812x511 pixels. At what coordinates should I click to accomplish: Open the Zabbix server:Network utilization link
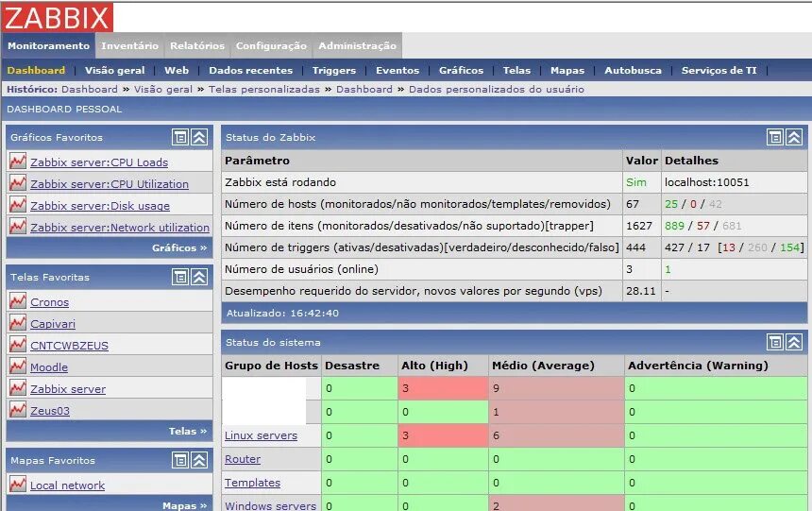coord(120,228)
